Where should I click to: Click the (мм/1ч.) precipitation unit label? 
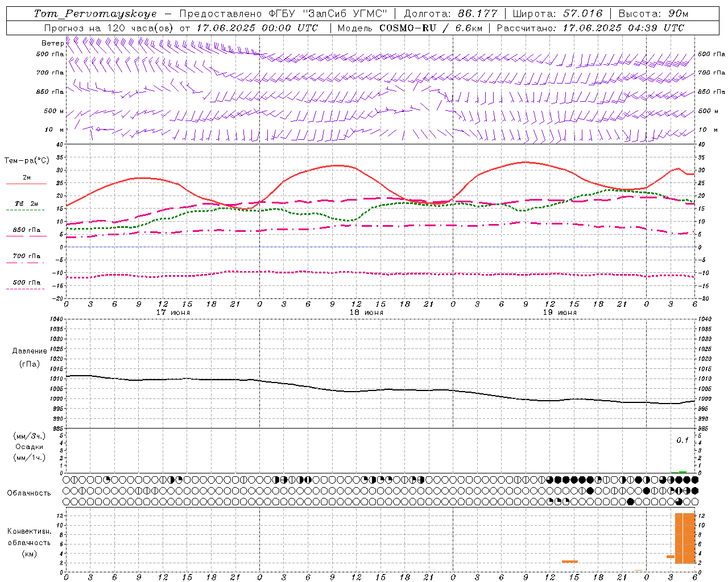coord(30,458)
